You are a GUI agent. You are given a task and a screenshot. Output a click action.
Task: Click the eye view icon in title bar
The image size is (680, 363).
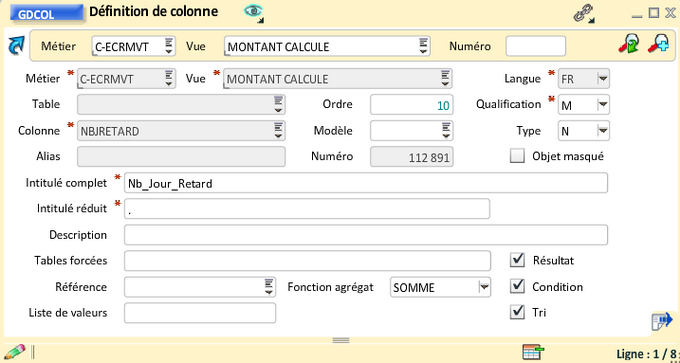tap(254, 13)
